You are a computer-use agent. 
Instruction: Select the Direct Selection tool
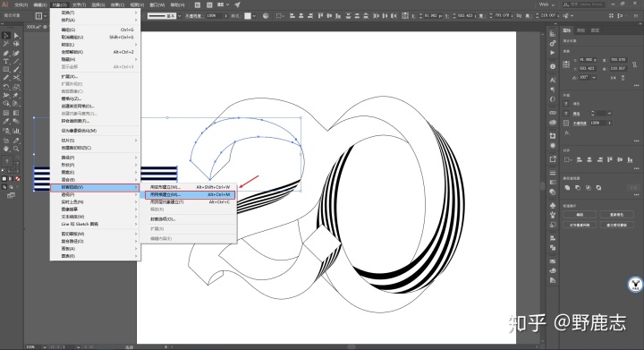coord(16,36)
